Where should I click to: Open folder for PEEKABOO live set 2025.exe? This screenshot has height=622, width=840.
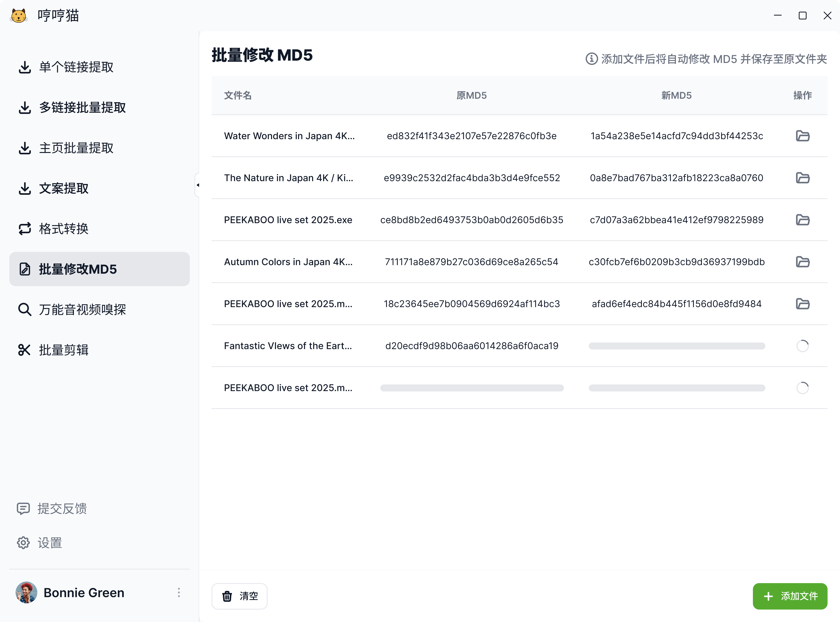point(803,220)
